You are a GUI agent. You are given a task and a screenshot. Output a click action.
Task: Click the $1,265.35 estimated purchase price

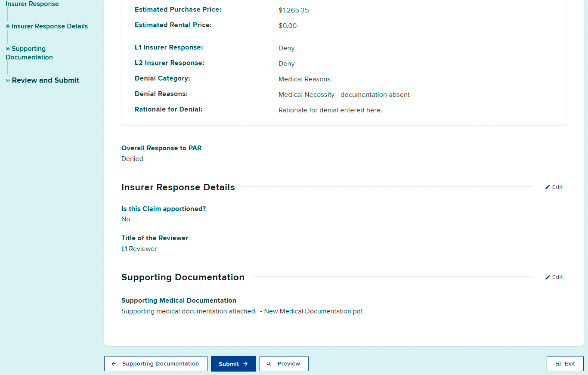(x=294, y=10)
